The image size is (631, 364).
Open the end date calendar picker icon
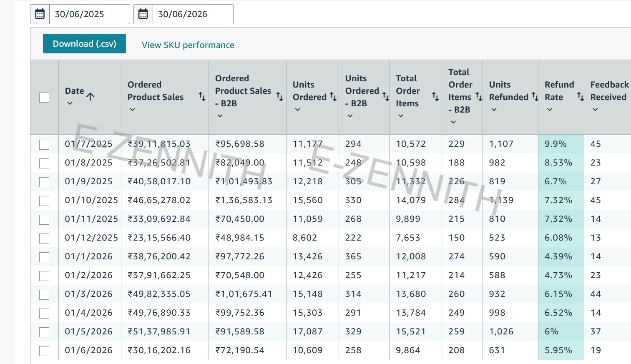point(143,14)
